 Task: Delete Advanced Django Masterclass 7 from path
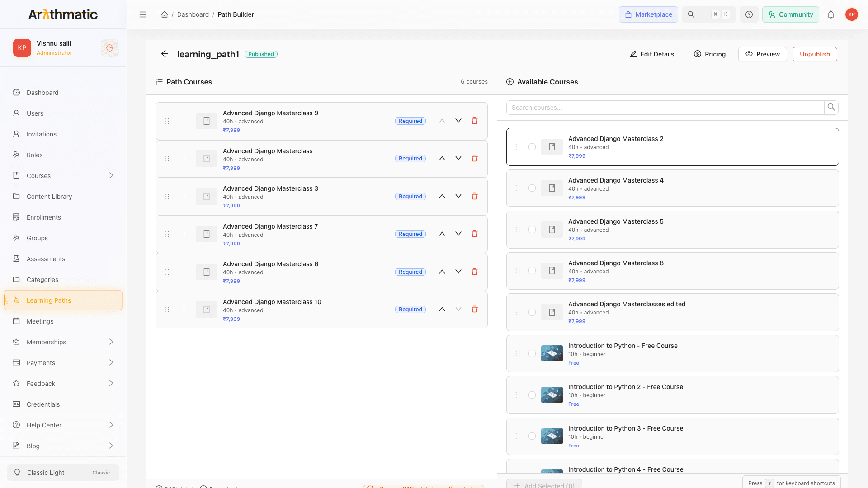click(x=475, y=234)
